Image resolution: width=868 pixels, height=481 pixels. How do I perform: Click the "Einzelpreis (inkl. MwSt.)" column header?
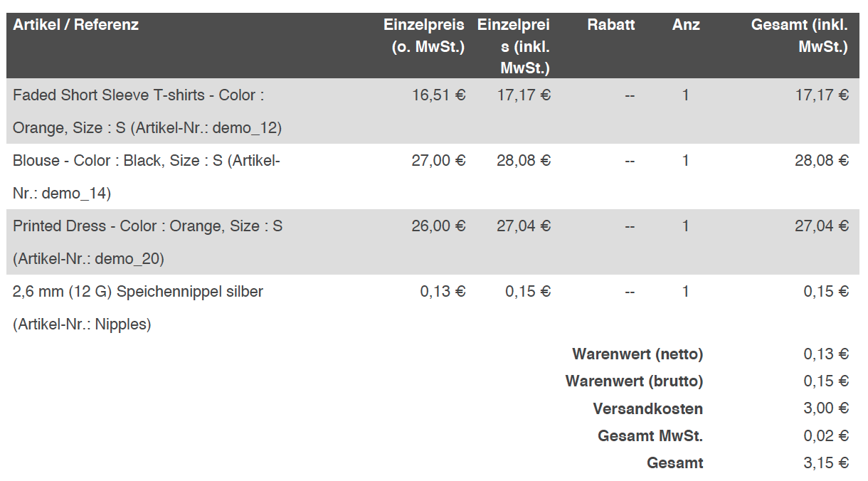(x=514, y=46)
